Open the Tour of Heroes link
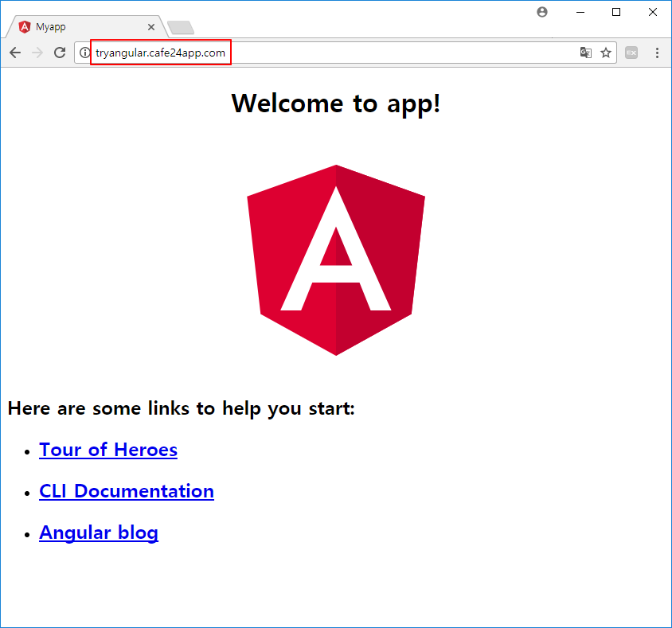 (x=108, y=450)
